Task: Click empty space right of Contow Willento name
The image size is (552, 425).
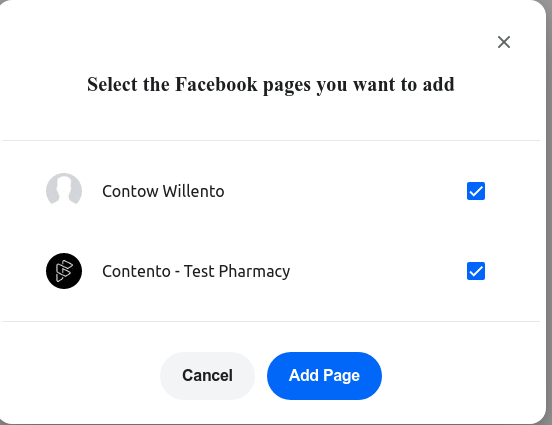Action: [x=345, y=191]
